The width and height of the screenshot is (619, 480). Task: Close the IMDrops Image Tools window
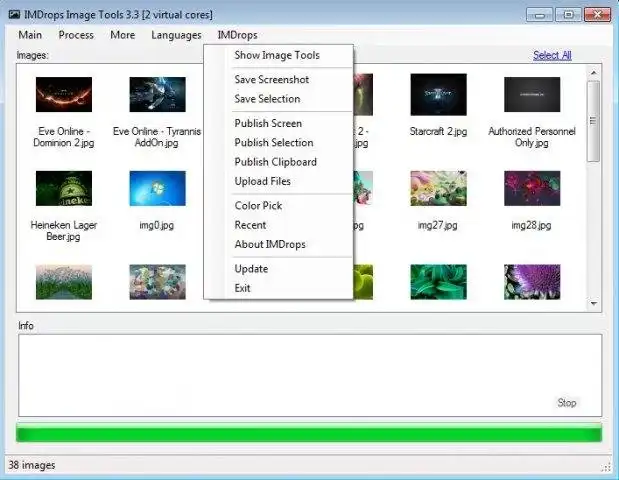(x=598, y=15)
